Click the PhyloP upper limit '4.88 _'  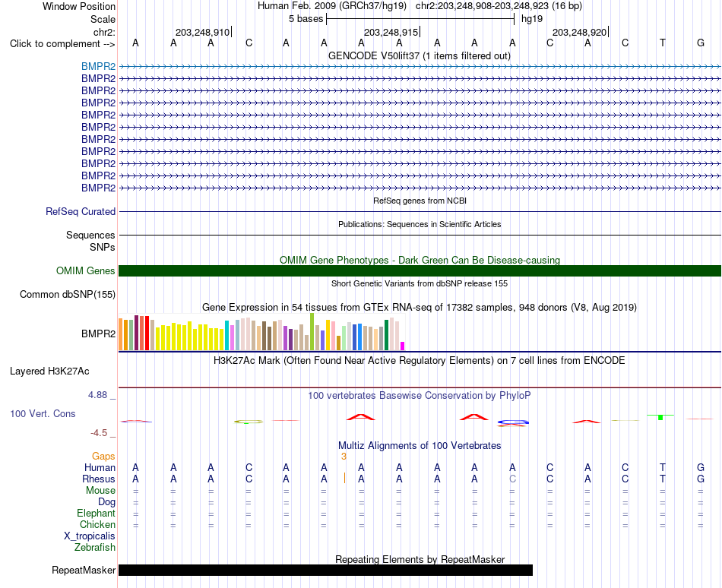(x=102, y=395)
